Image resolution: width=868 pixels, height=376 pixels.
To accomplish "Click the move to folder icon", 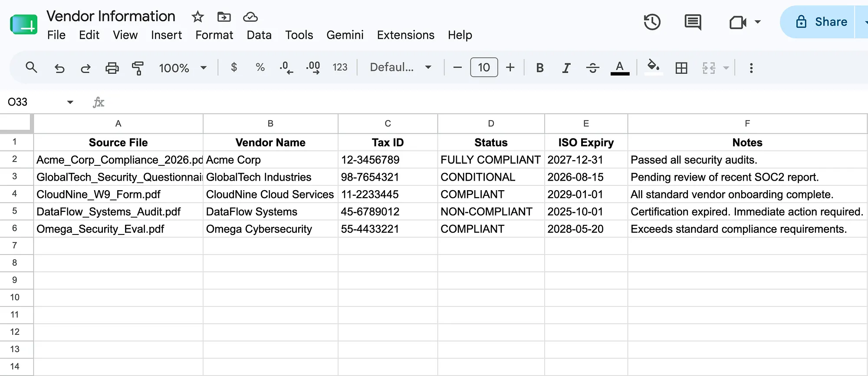I will (x=224, y=17).
